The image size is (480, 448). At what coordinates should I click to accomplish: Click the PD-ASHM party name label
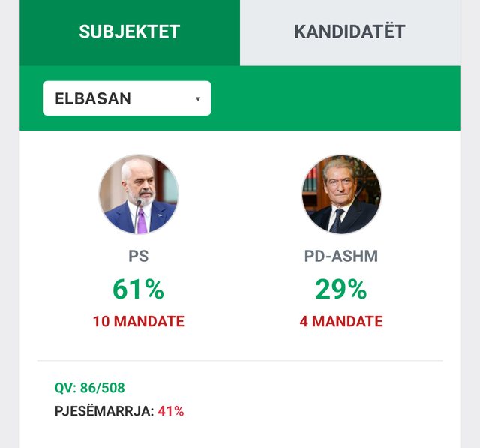pos(341,256)
